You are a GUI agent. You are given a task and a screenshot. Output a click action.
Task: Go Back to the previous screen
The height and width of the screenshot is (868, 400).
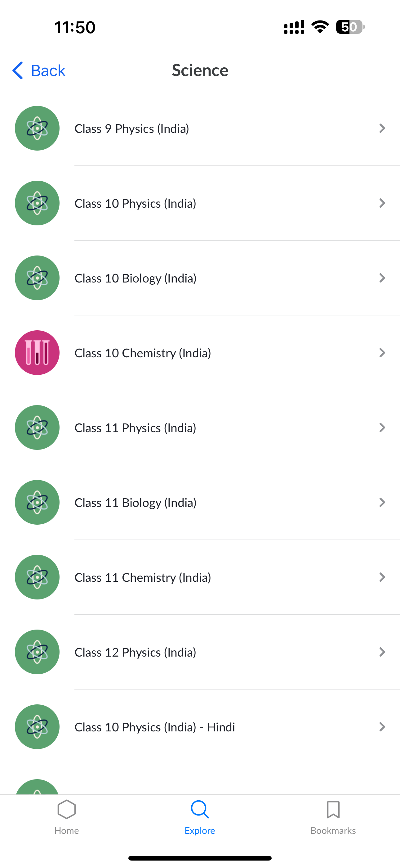39,70
